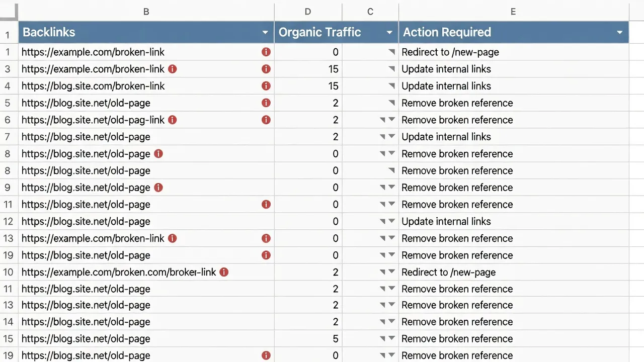Click the note indicator triangle in row 5's column C

[x=392, y=103]
